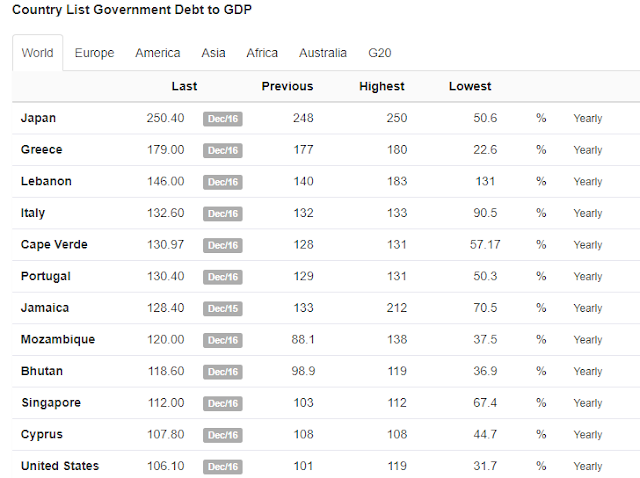Click the United States link
This screenshot has width=640, height=478.
[60, 466]
